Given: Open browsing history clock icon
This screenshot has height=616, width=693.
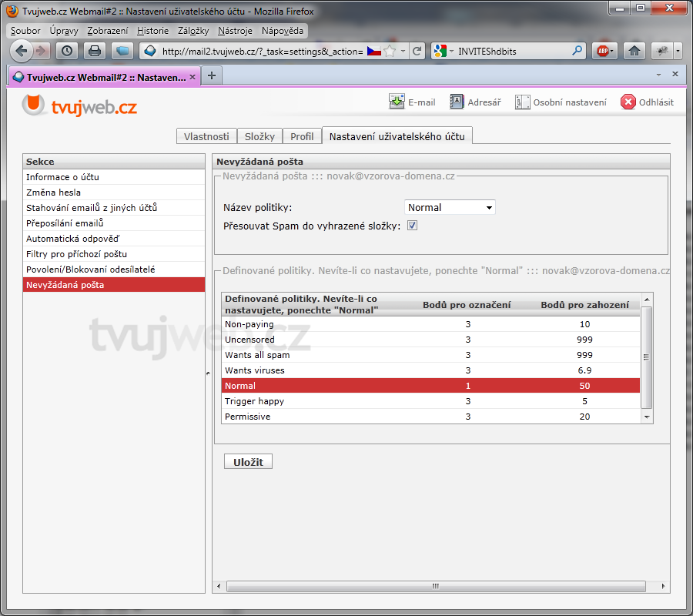Looking at the screenshot, I should coord(67,51).
